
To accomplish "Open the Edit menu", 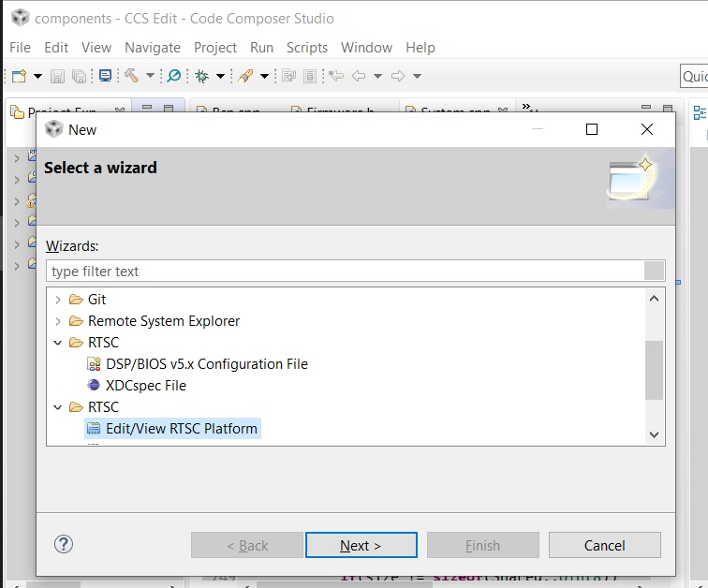I will [56, 48].
